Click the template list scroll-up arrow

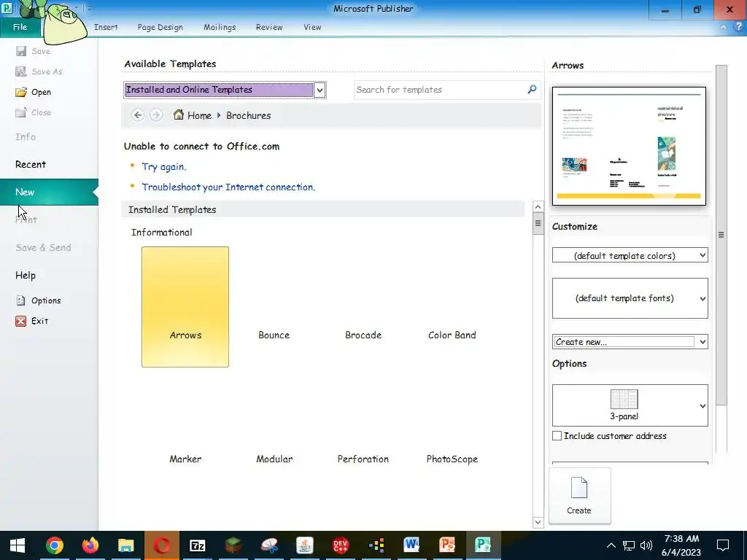pos(538,206)
